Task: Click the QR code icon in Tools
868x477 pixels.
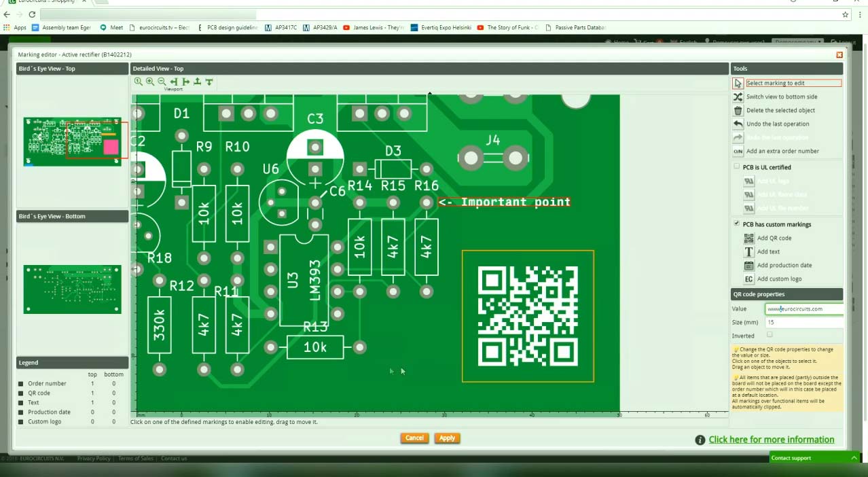Action: click(x=748, y=238)
